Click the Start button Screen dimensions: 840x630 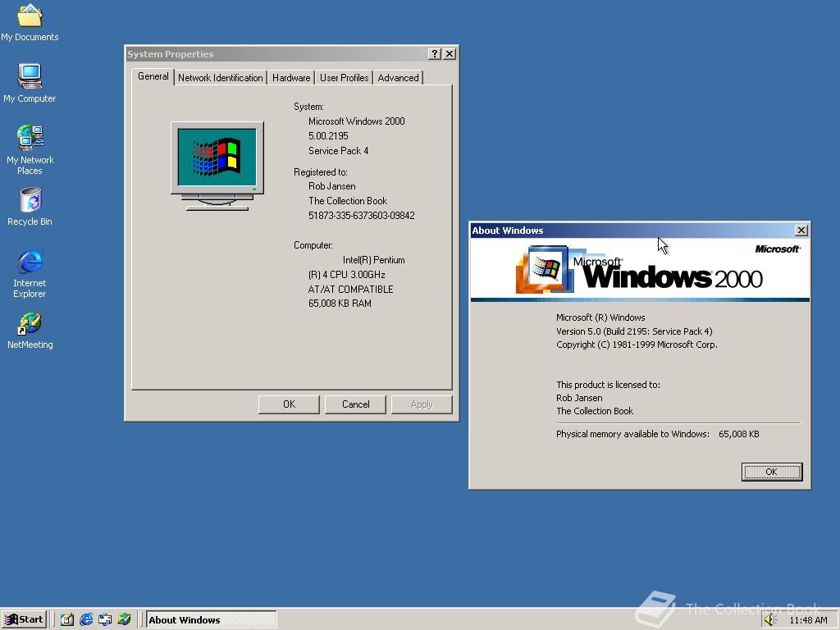(x=24, y=620)
